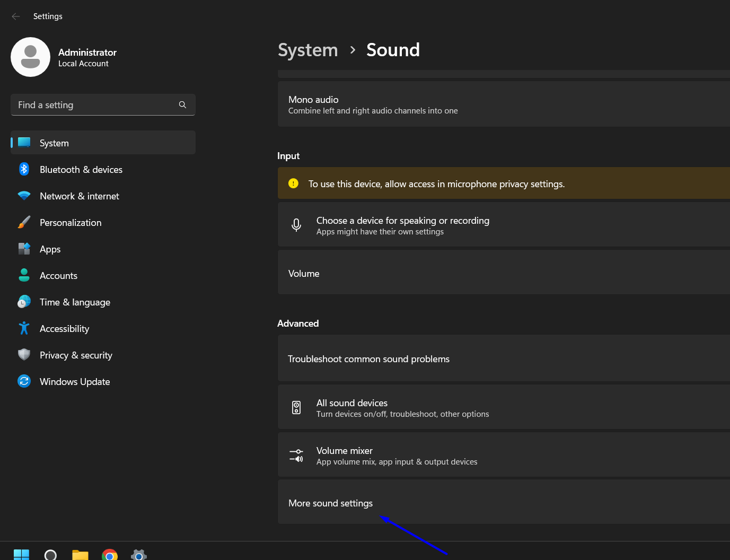Click the Find a setting search box
This screenshot has height=560, width=730.
pos(95,105)
